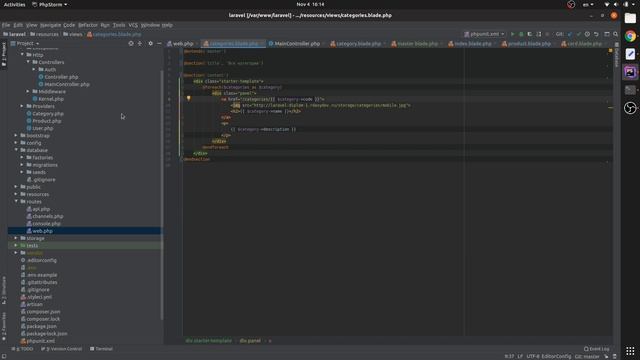The height and width of the screenshot is (360, 640).
Task: Open the Event Log
Action: coord(596,349)
